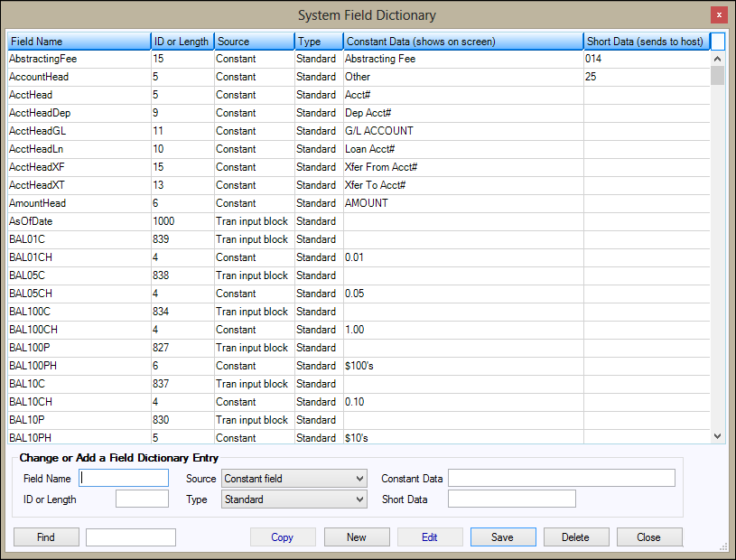
Task: Click the Find button
Action: pyautogui.click(x=46, y=537)
